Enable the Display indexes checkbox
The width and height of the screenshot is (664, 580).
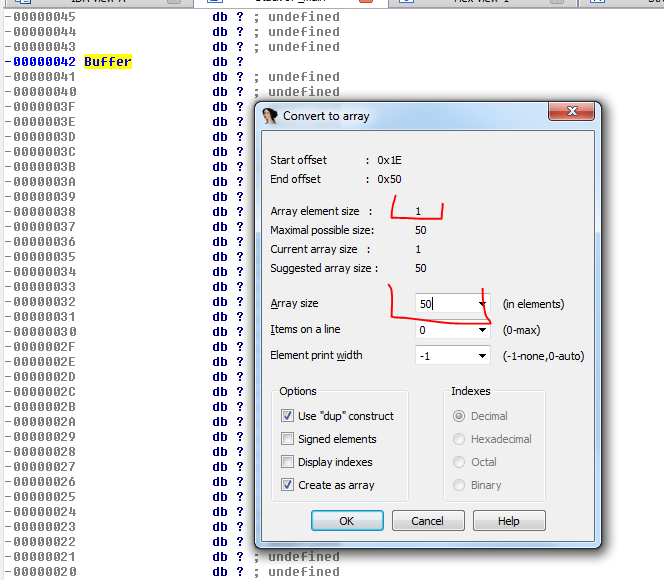click(x=288, y=462)
